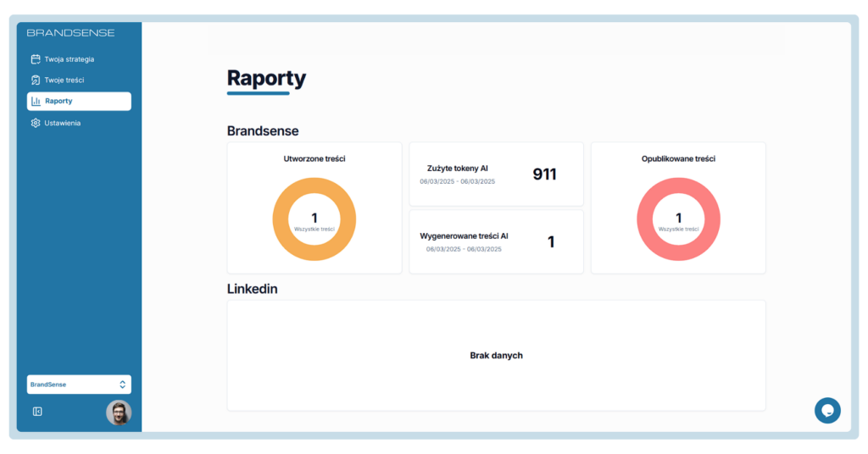The image size is (868, 454).
Task: Click the Opublikowane treści card title
Action: [678, 158]
